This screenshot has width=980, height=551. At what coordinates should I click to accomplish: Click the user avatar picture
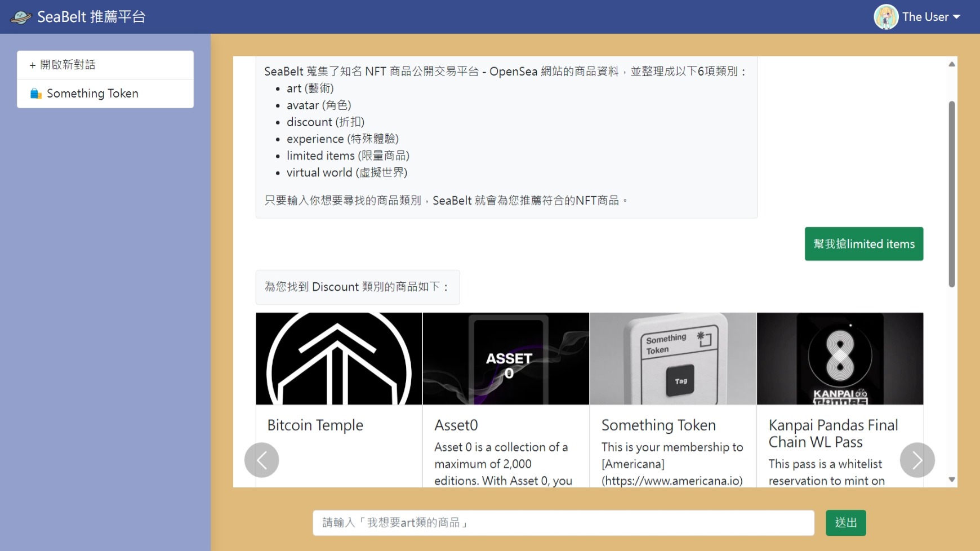click(x=886, y=17)
